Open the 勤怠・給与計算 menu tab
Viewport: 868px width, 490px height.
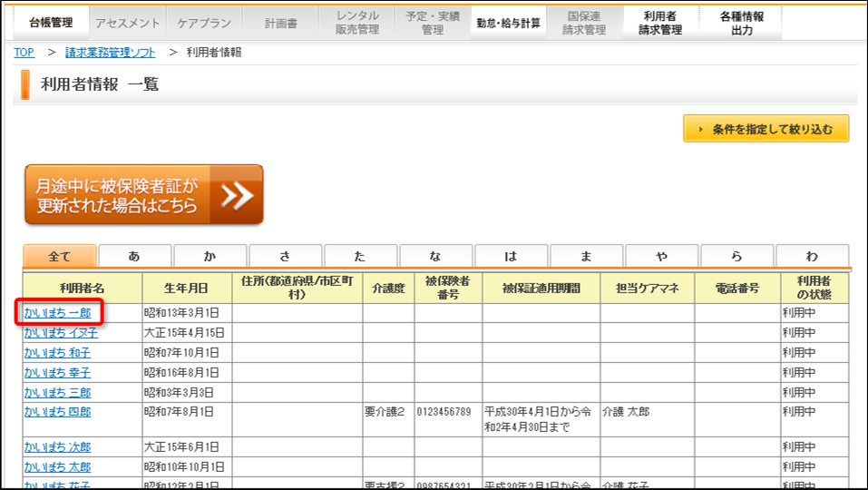pyautogui.click(x=508, y=24)
